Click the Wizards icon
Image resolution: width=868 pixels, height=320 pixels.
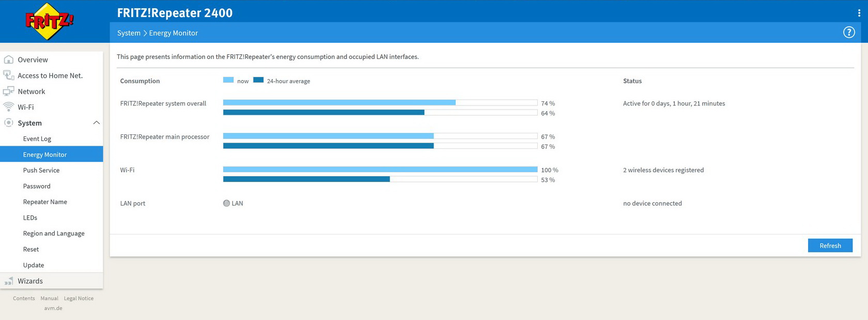tap(9, 281)
